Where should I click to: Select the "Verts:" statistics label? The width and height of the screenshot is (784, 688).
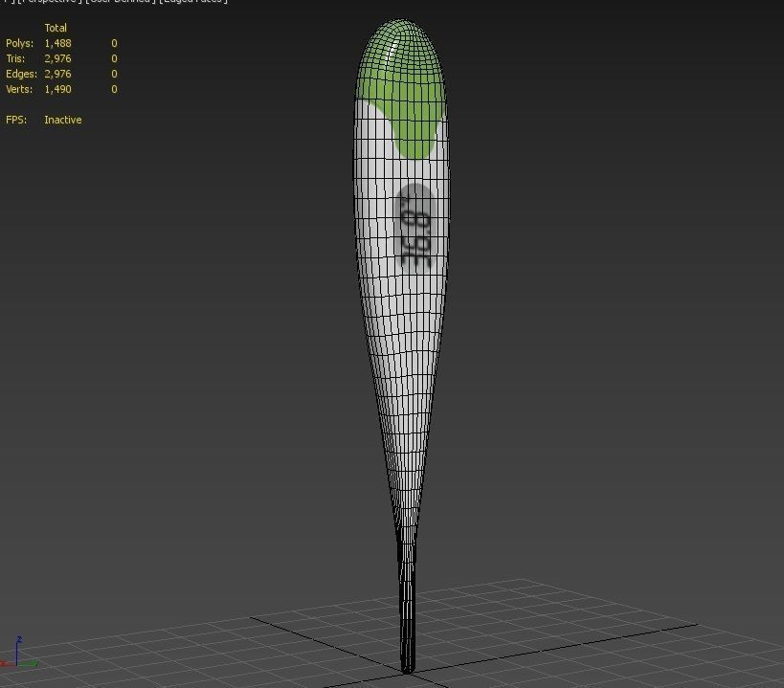click(19, 89)
